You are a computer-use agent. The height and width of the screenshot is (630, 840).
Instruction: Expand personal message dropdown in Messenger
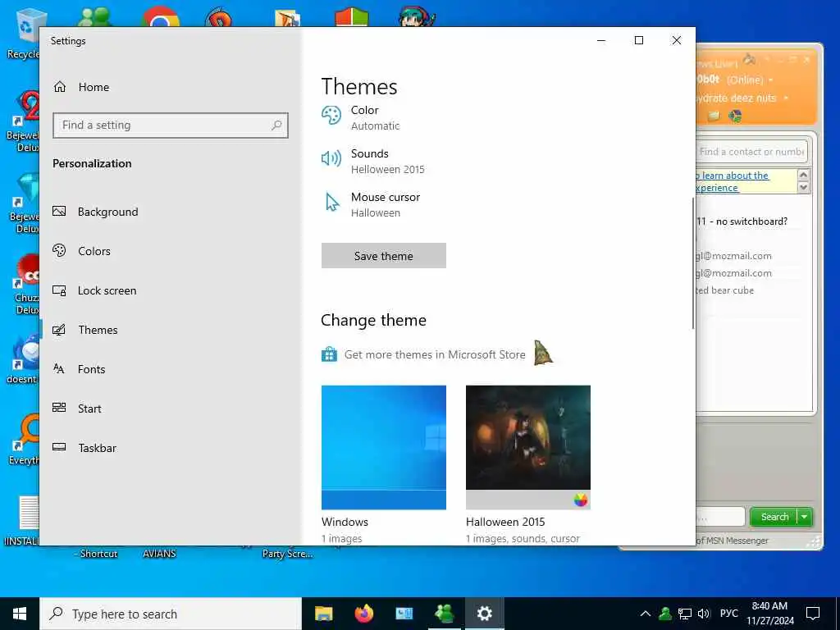(786, 98)
